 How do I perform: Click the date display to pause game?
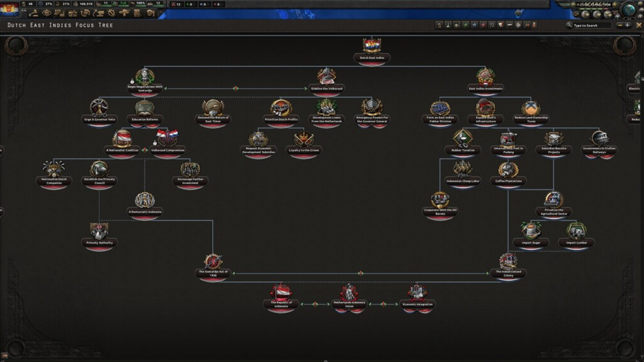595,4
